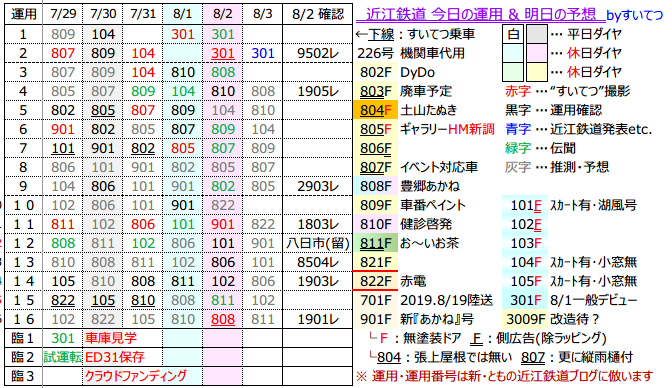Click the '車番ペイント' description
672x388 pixels.
coord(432,205)
